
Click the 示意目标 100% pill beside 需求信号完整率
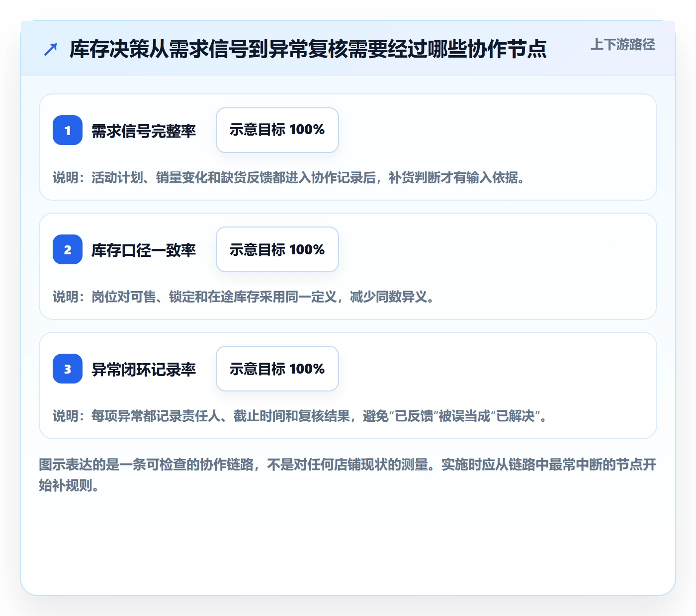pos(277,130)
